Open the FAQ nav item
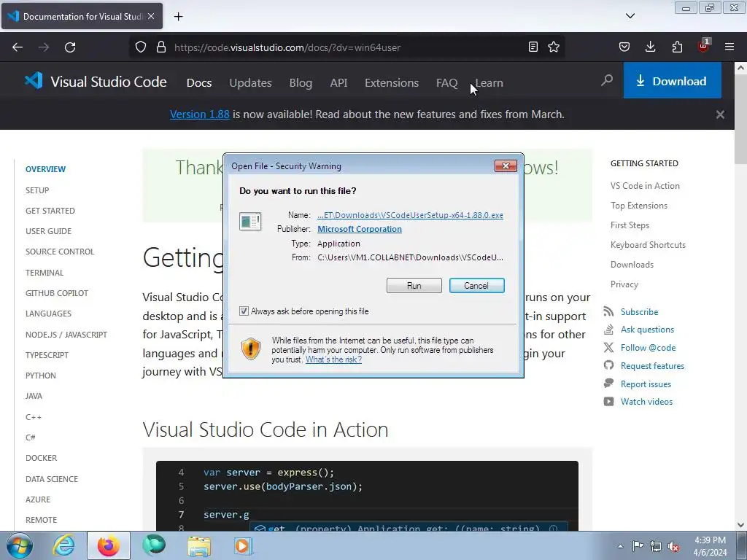Screen dimensions: 747x560 coord(447,83)
